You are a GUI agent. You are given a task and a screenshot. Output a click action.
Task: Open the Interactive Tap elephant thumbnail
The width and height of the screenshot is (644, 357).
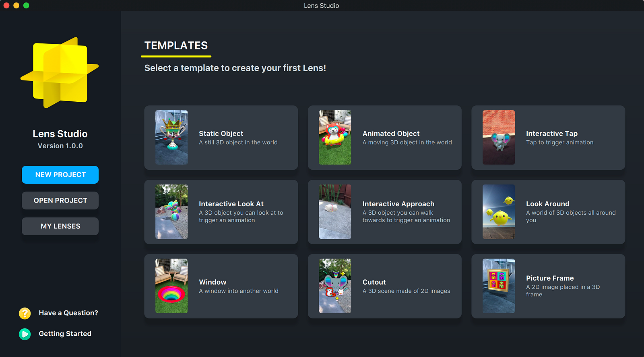pos(499,137)
